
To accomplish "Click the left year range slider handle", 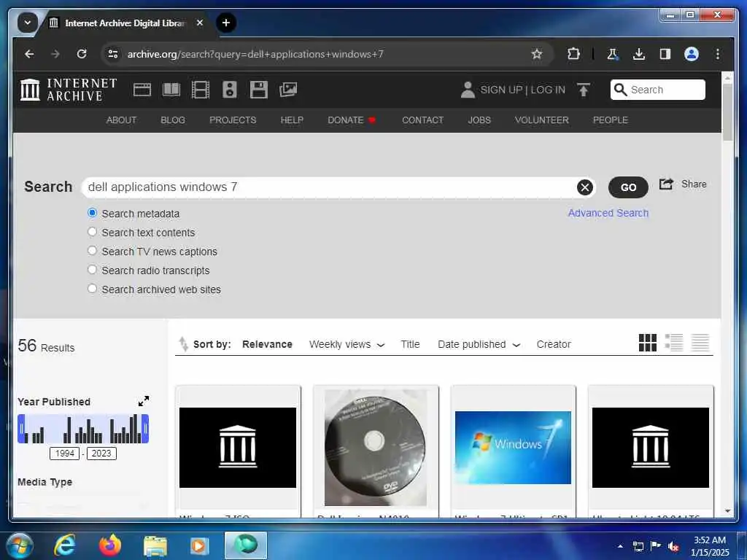I will pos(21,429).
